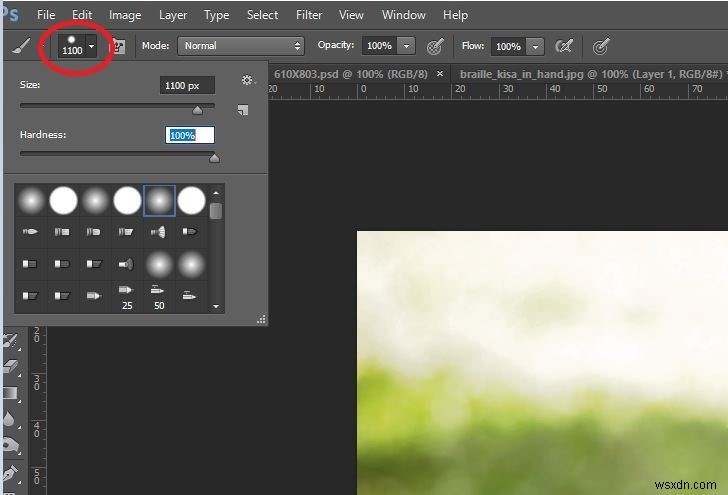This screenshot has height=495, width=728.
Task: Select the Gradient tool in left toolbar
Action: pyautogui.click(x=11, y=393)
